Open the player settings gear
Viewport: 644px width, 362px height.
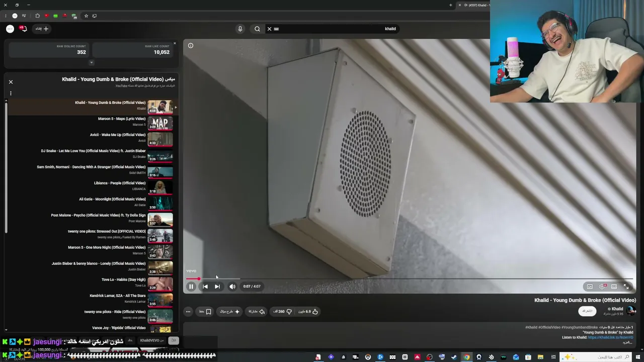pos(602,287)
